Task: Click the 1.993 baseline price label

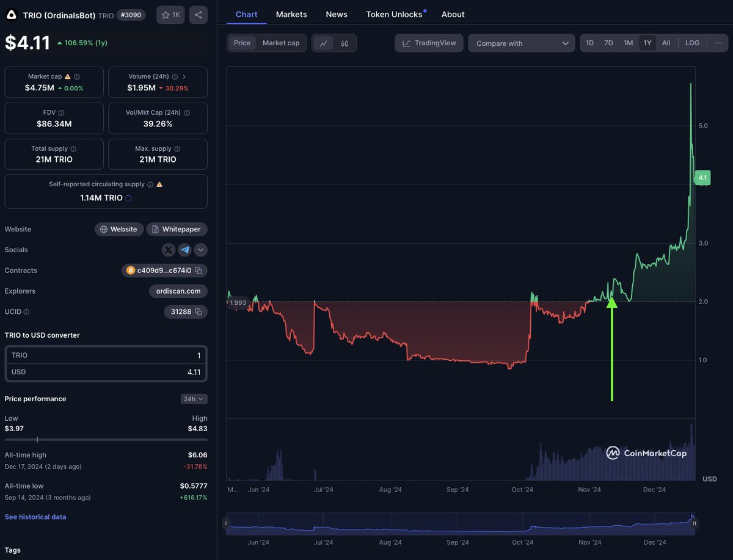Action: pos(238,302)
